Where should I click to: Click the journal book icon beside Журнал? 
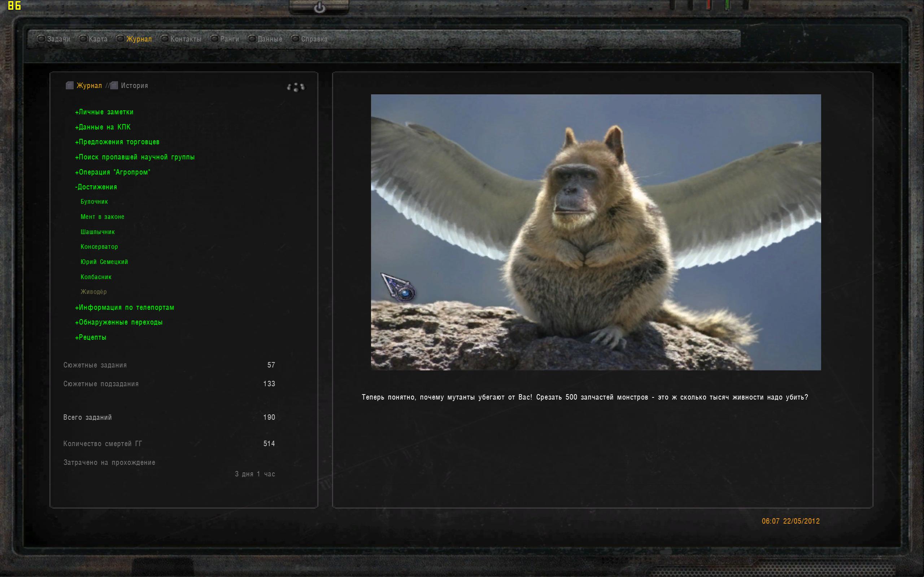[x=70, y=85]
